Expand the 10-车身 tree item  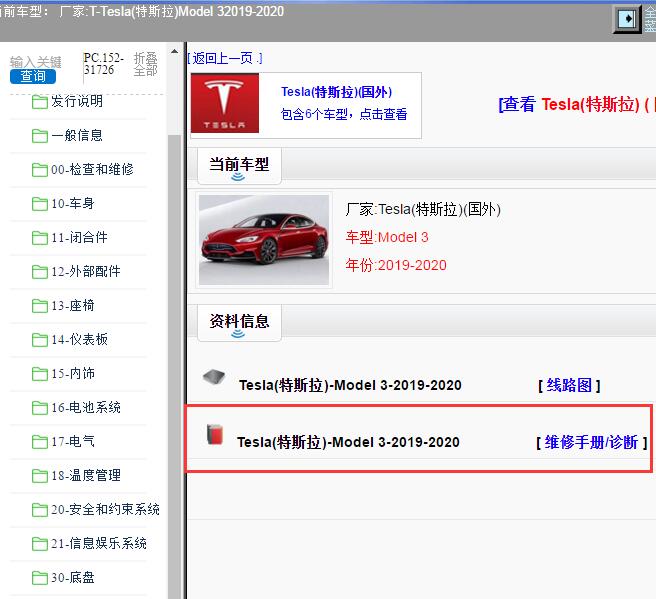point(73,203)
